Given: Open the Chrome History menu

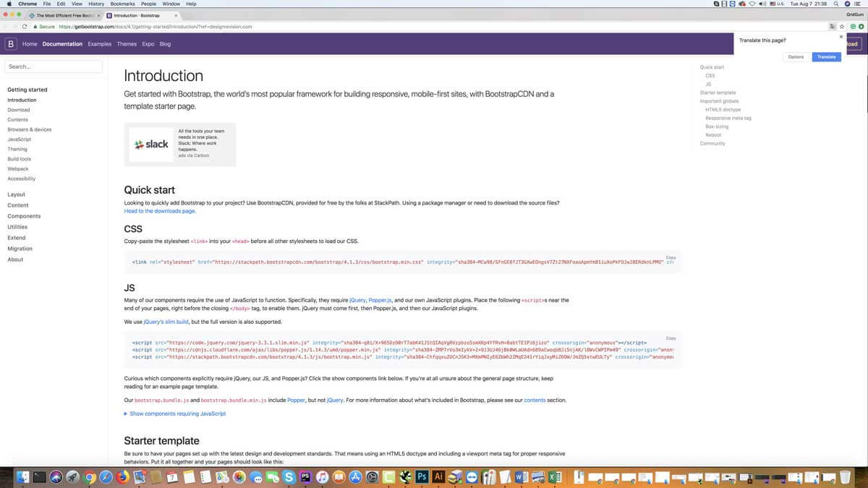Looking at the screenshot, I should coord(96,4).
